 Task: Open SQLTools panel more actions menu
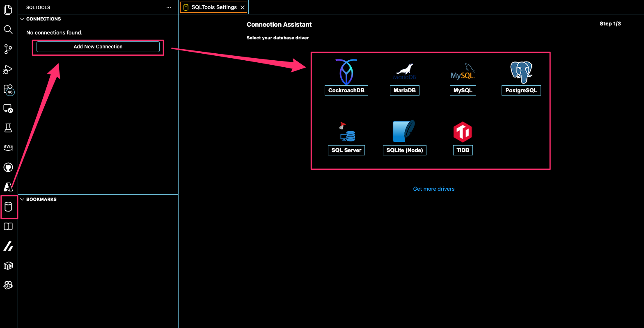169,7
